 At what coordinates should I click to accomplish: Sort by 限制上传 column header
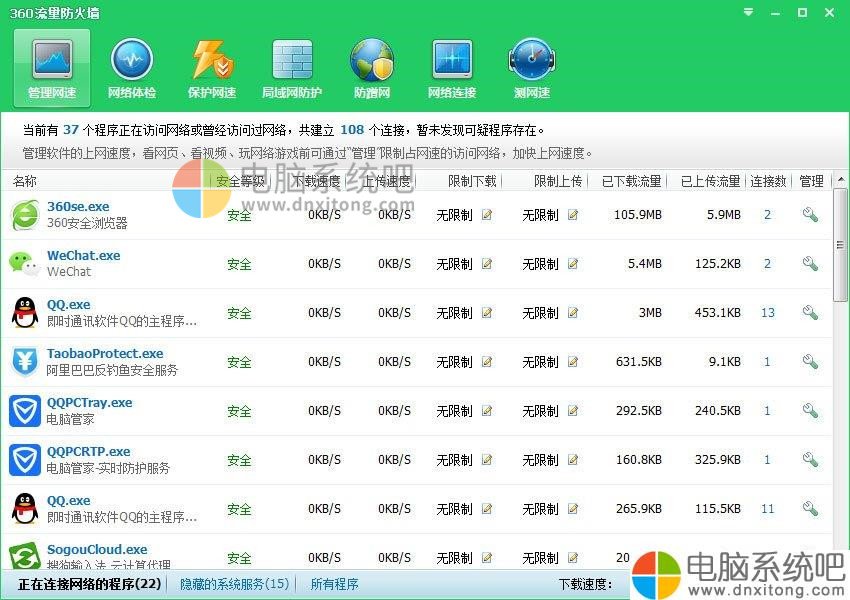point(558,181)
